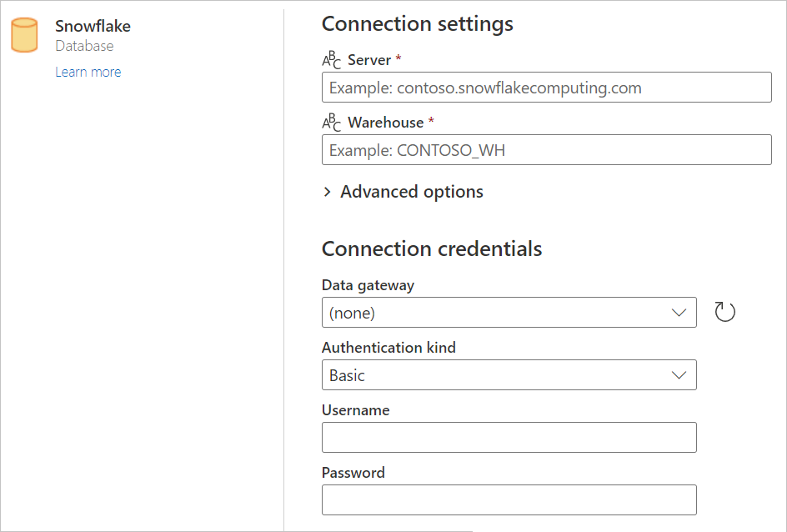The height and width of the screenshot is (532, 787).
Task: Click the Warehouse input field
Action: click(x=546, y=149)
